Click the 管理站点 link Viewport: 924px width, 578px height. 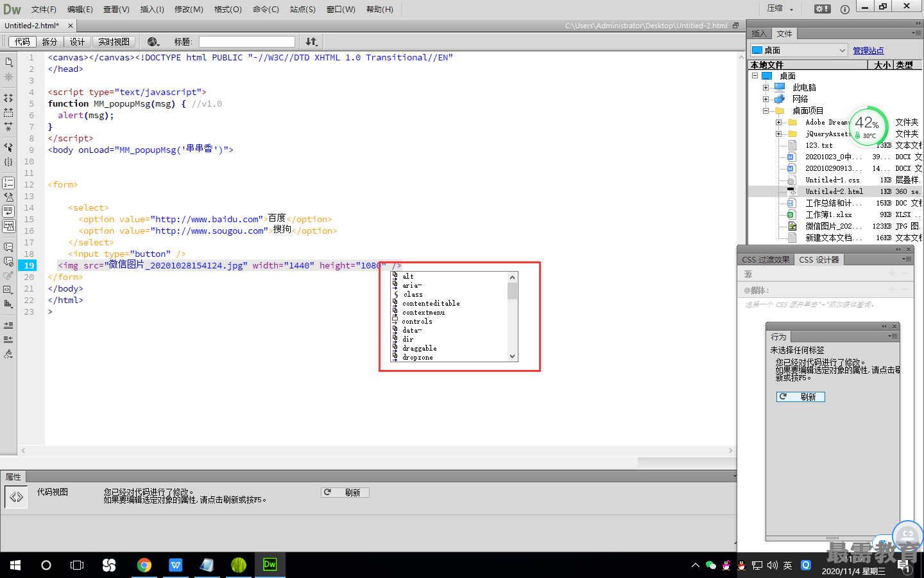tap(868, 50)
